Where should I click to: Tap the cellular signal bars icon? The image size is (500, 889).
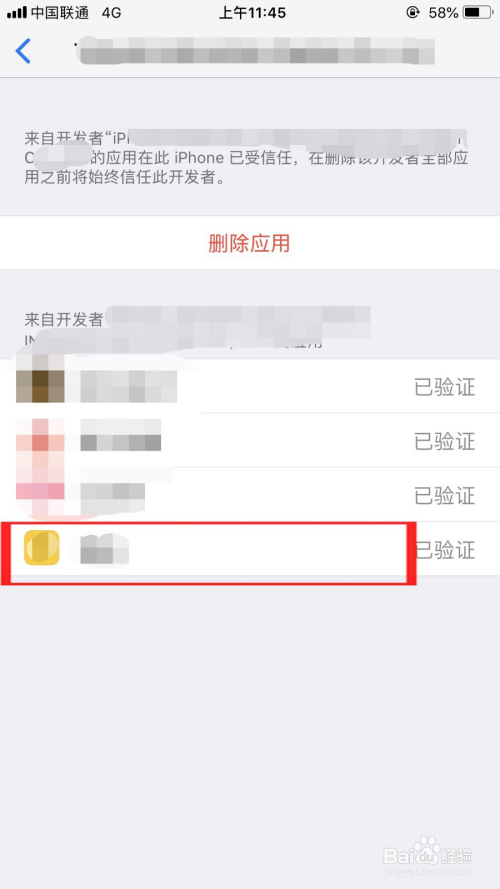pos(17,12)
